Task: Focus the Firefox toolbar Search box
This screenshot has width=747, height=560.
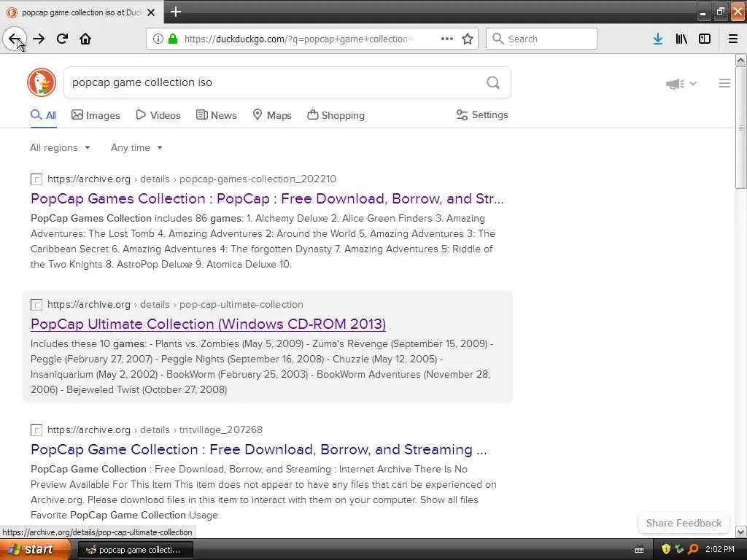Action: [x=541, y=39]
